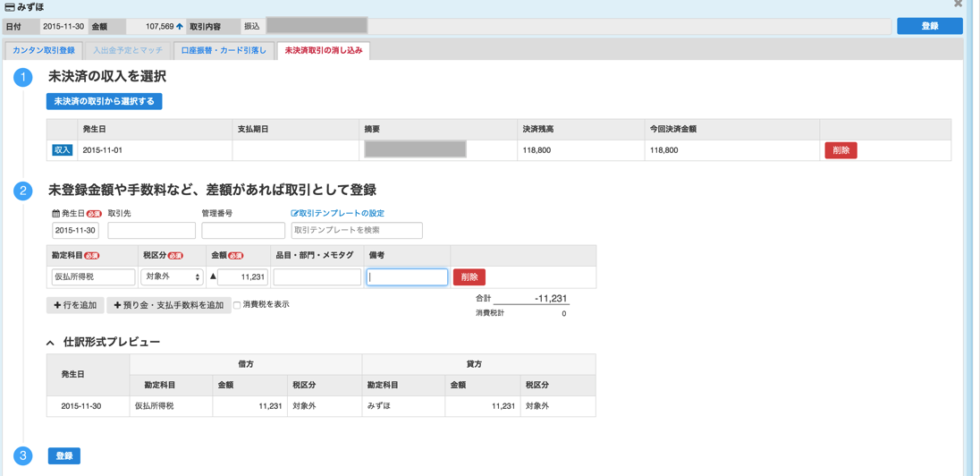Click the preview row date 2015-11-30
This screenshot has width=980, height=476.
(x=81, y=406)
